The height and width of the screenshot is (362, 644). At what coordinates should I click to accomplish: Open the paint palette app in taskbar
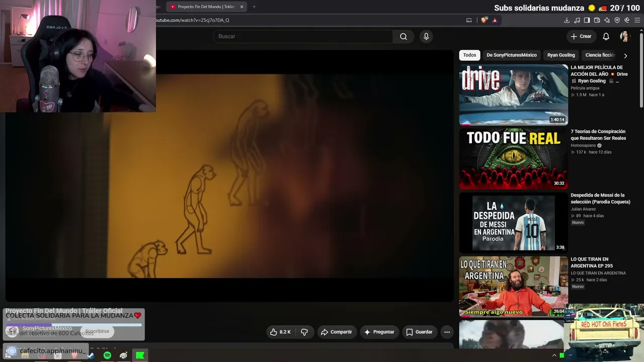[124, 355]
